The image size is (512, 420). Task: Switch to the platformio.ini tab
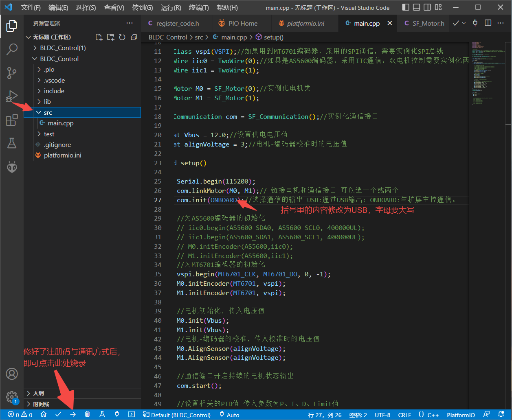pos(305,23)
